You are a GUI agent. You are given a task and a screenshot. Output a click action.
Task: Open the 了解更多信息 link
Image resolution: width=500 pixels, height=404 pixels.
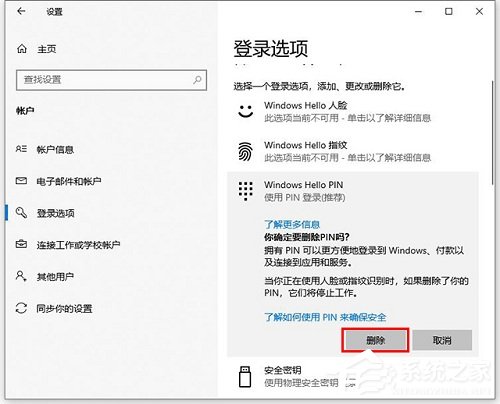[x=292, y=224]
